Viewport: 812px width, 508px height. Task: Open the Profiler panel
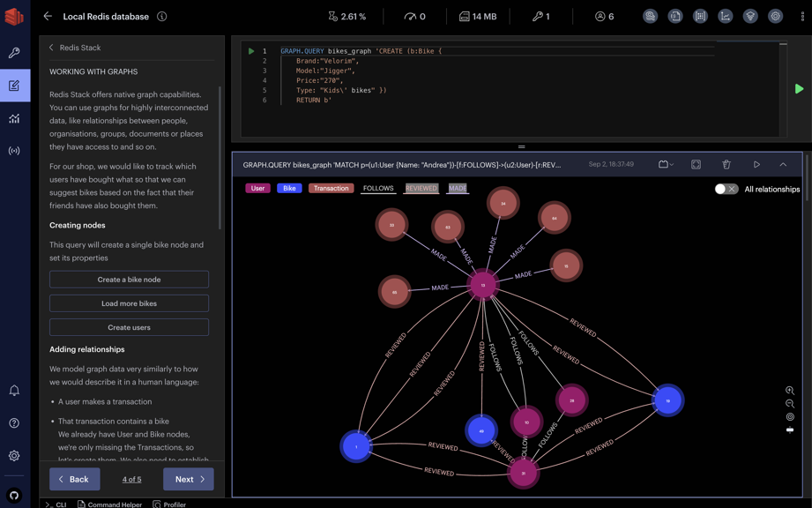tap(169, 504)
